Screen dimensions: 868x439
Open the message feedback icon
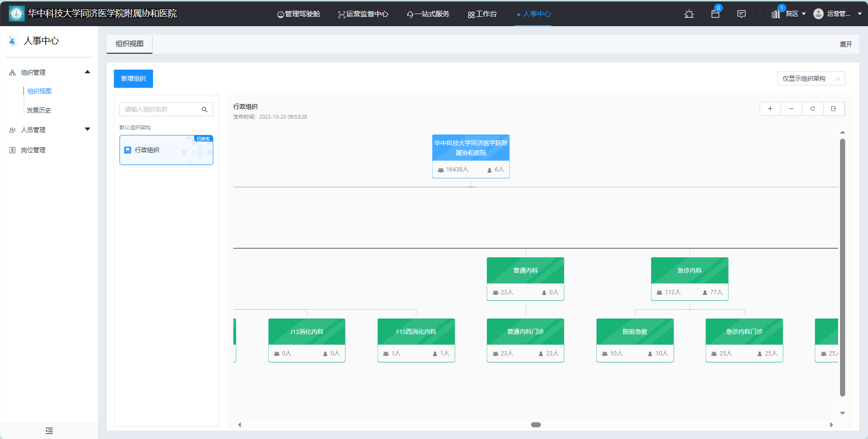pyautogui.click(x=742, y=14)
